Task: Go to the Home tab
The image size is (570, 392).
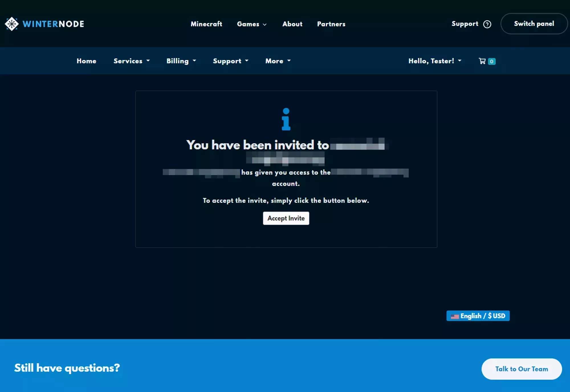Action: pyautogui.click(x=86, y=61)
